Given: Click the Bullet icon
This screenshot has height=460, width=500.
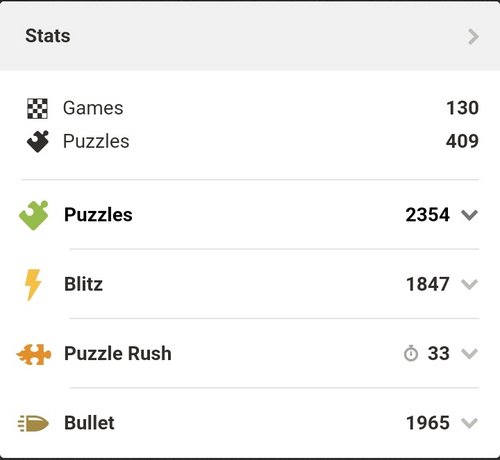Looking at the screenshot, I should 33,423.
